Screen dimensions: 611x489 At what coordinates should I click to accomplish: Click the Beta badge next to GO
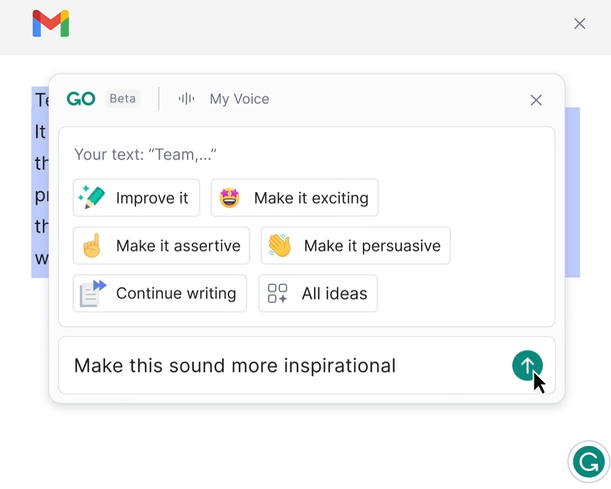point(123,99)
